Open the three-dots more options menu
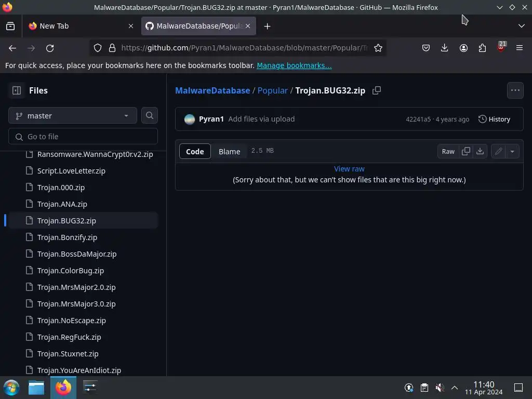Screen dimensions: 532x399 click(515, 90)
